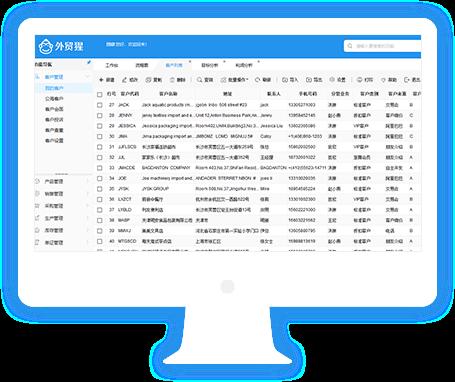Click the 打印 (print) toolbar icon
The height and width of the screenshot is (382, 455).
(x=359, y=80)
